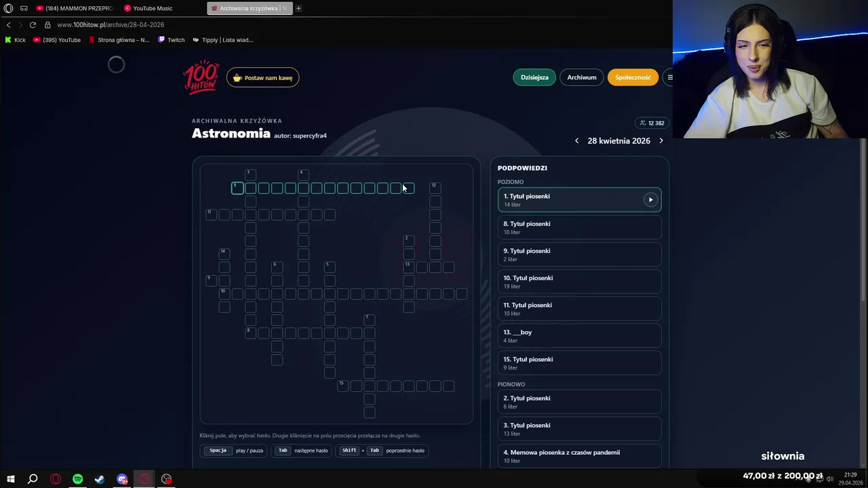Select clue 4 Memowa piosenka z czasów pandemii

(x=579, y=456)
